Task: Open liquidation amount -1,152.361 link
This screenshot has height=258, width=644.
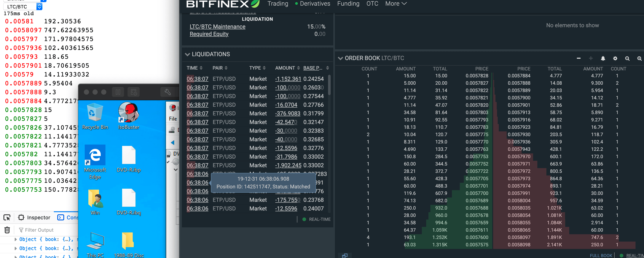Action: (288, 79)
